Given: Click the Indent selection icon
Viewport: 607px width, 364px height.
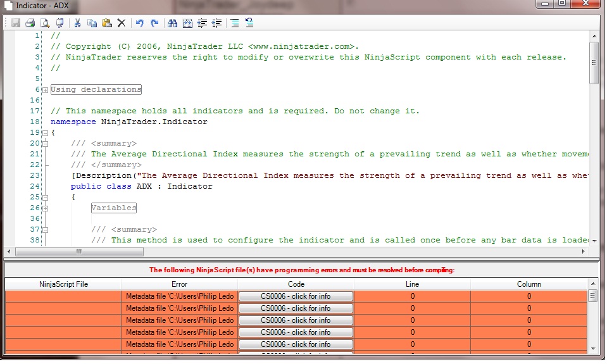Looking at the screenshot, I should (x=216, y=23).
